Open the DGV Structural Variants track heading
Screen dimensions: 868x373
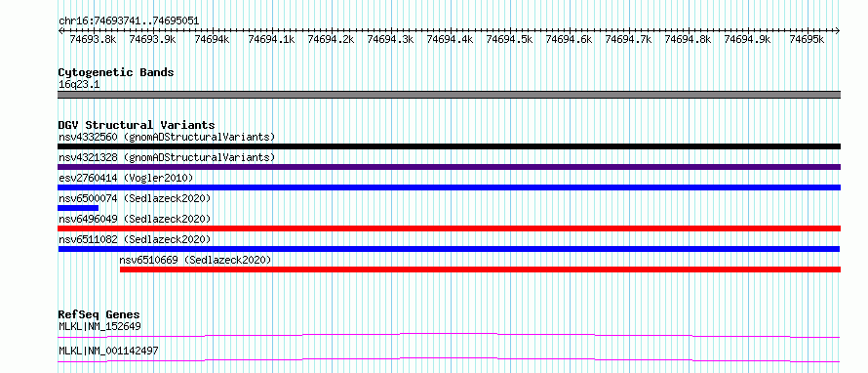point(137,125)
